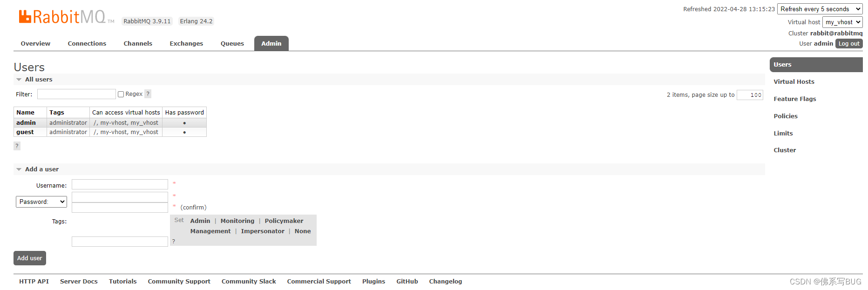
Task: Click the Name column header
Action: 30,112
